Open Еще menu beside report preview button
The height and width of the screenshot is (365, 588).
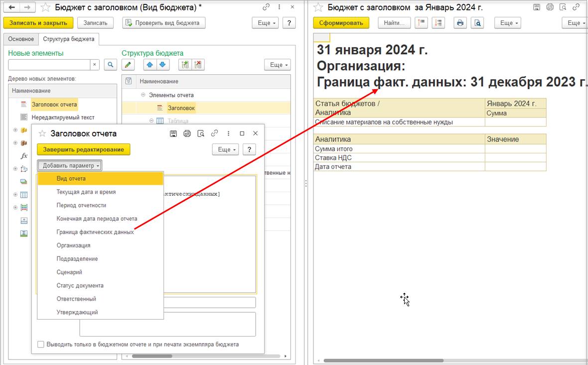point(508,23)
